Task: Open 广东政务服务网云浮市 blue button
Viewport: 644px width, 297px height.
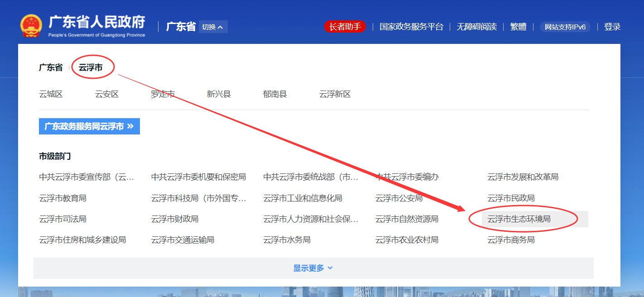Action: 89,126
